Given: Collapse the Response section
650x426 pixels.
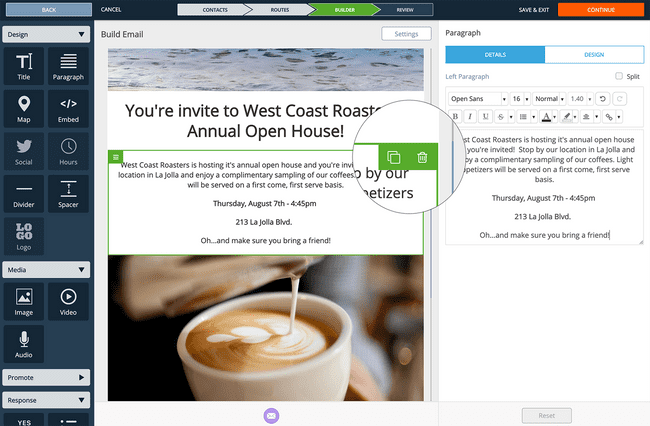Looking at the screenshot, I should click(46, 400).
